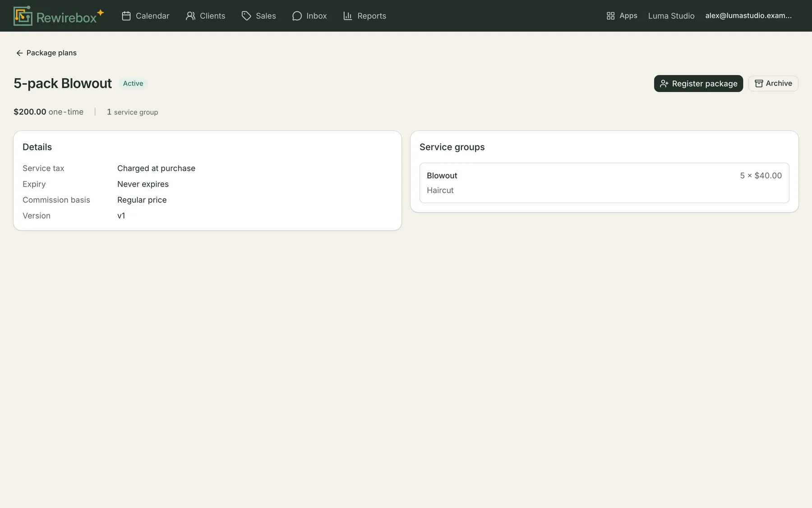
Task: Click the $200.00 one-time price
Action: [x=49, y=112]
